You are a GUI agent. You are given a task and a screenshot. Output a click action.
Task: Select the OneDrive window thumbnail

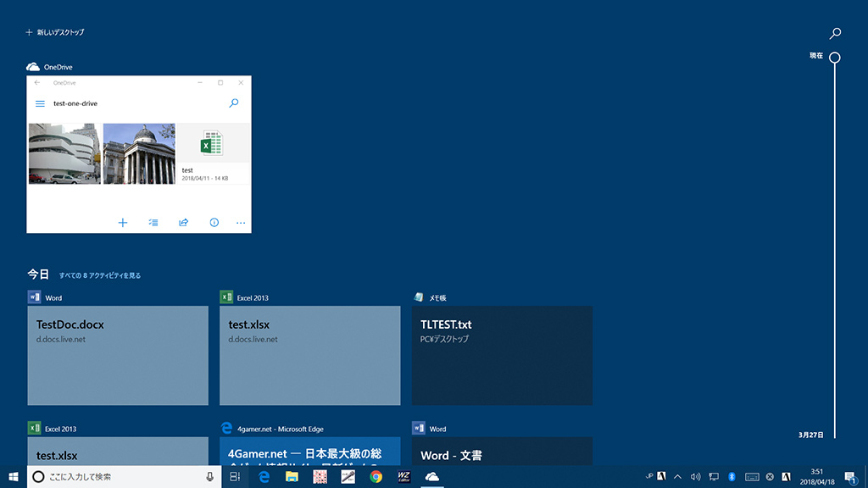point(139,154)
